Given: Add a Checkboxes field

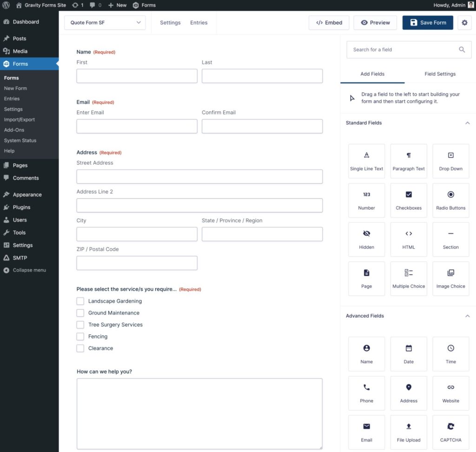Looking at the screenshot, I should pyautogui.click(x=409, y=200).
